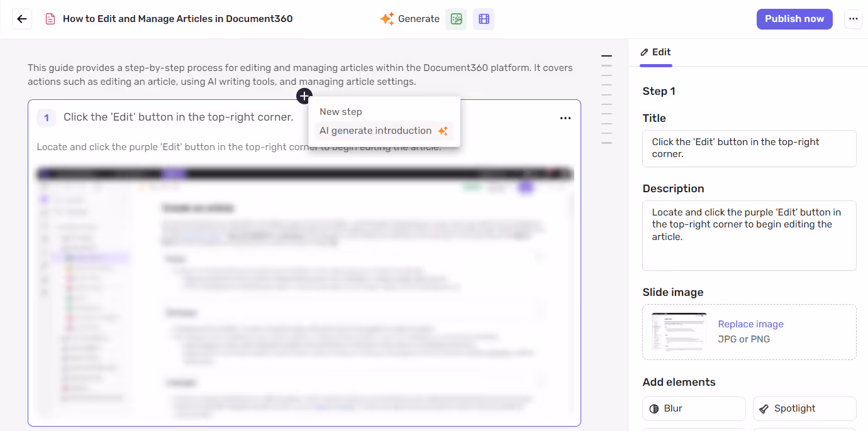This screenshot has height=431, width=868.
Task: Go back using the left arrow button
Action: click(x=22, y=19)
